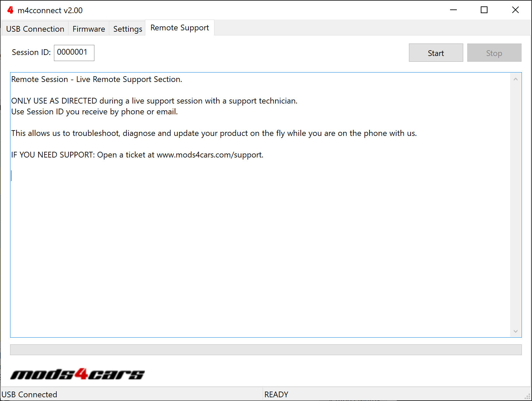Click 'Use Session ID you receive by phone' line
532x401 pixels.
click(94, 112)
